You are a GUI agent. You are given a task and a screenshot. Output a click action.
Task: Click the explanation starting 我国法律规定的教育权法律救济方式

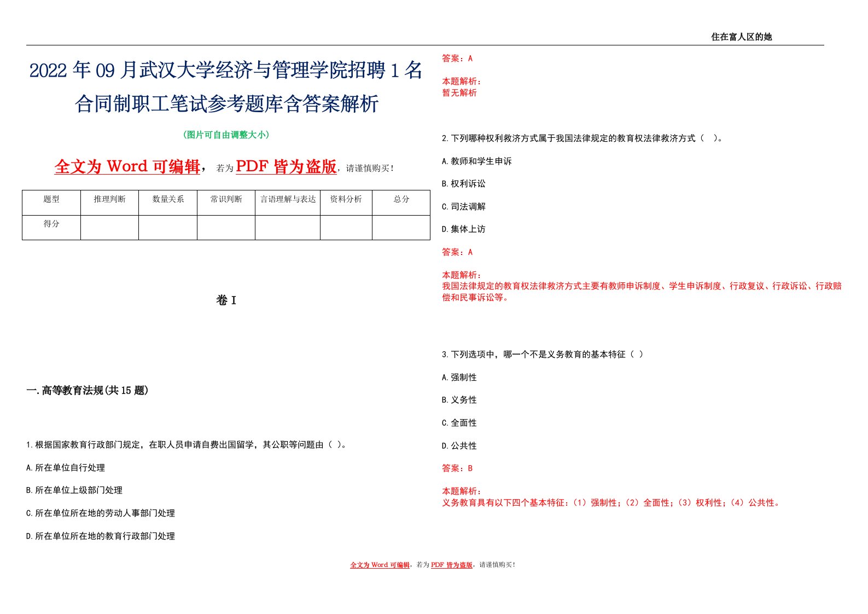[642, 292]
